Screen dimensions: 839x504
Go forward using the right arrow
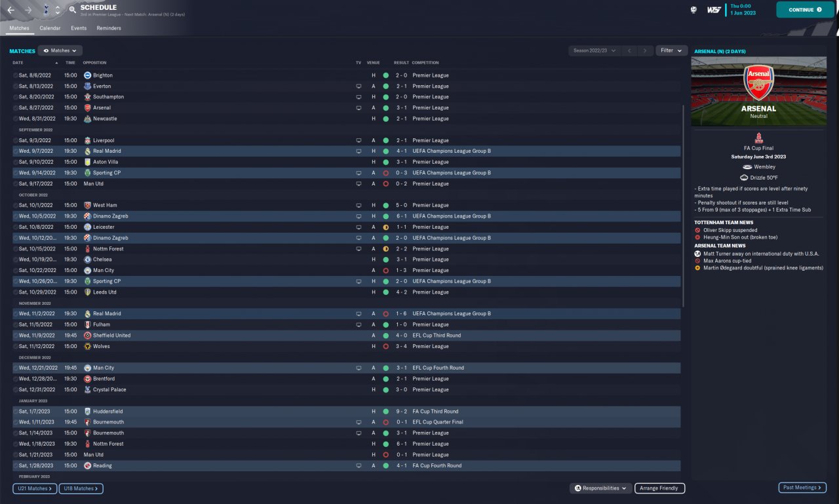[28, 10]
